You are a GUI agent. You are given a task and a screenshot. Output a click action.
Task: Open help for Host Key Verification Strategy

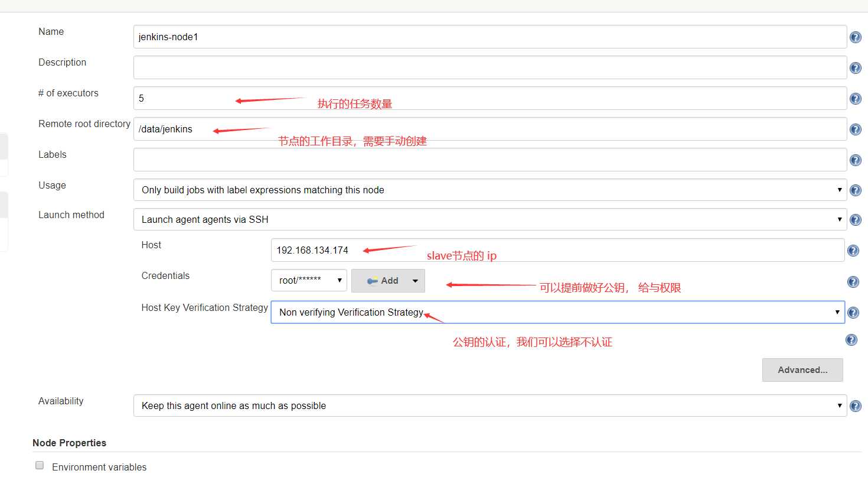point(853,313)
